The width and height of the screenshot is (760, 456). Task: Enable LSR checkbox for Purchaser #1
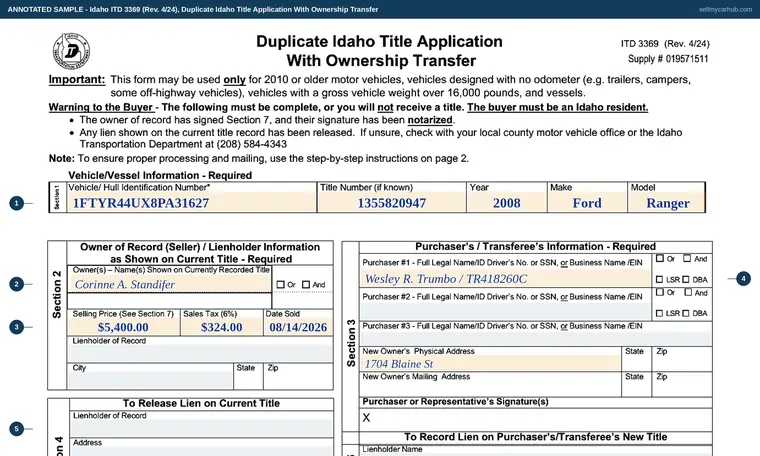659,280
